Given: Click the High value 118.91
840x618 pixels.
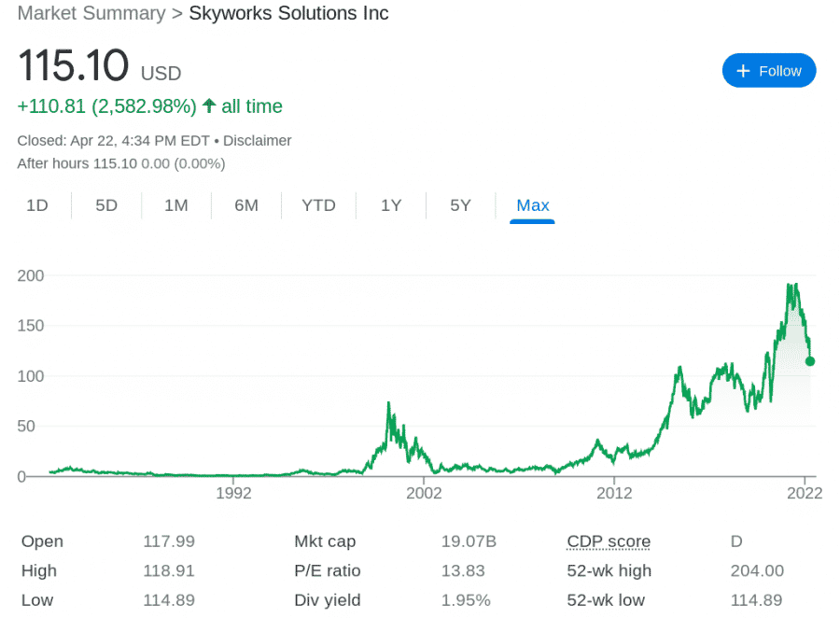Looking at the screenshot, I should [169, 570].
